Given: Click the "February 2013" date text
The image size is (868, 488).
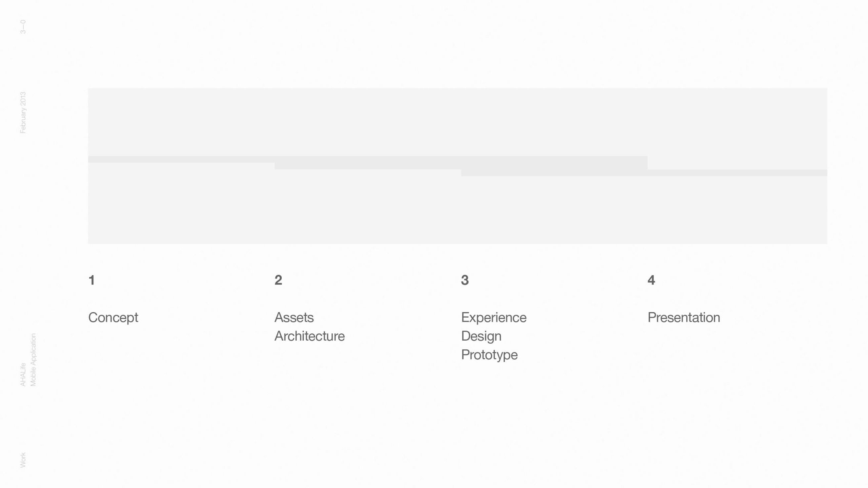Looking at the screenshot, I should click(x=23, y=112).
